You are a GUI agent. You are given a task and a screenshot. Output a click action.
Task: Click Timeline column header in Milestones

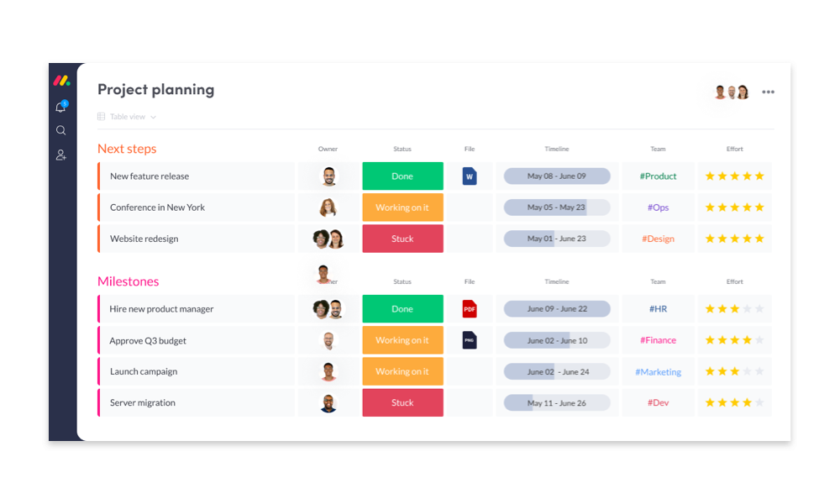557,281
